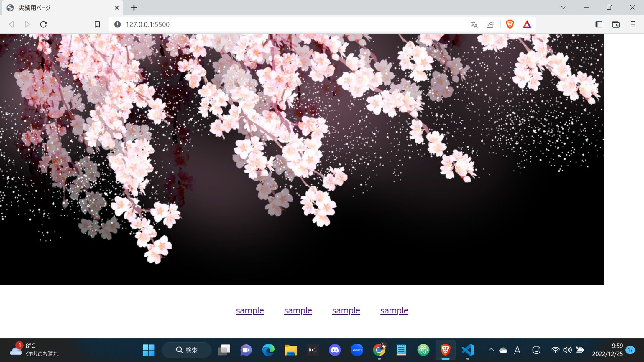Viewport: 644px width, 362px height.
Task: Open Task View from taskbar
Action: (224, 350)
